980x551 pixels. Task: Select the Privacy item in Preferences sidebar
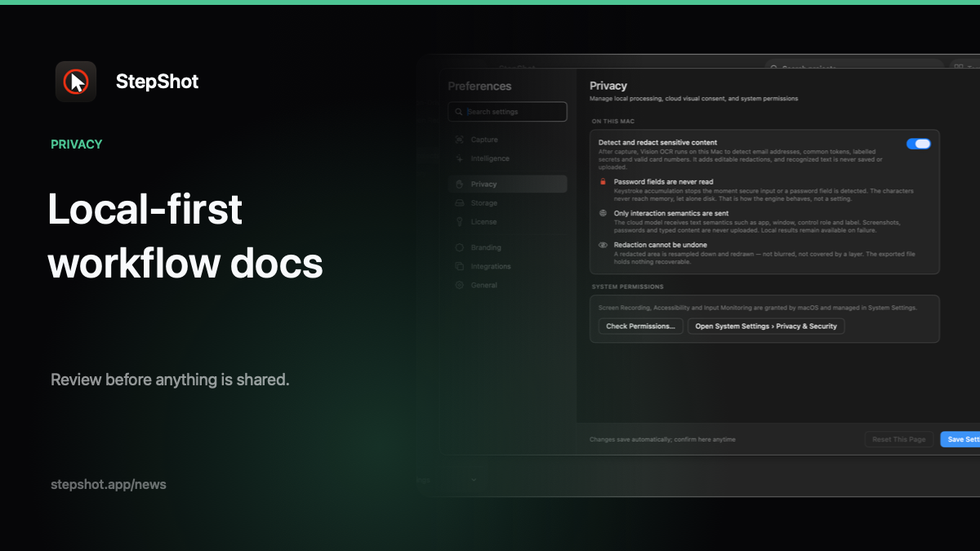507,184
